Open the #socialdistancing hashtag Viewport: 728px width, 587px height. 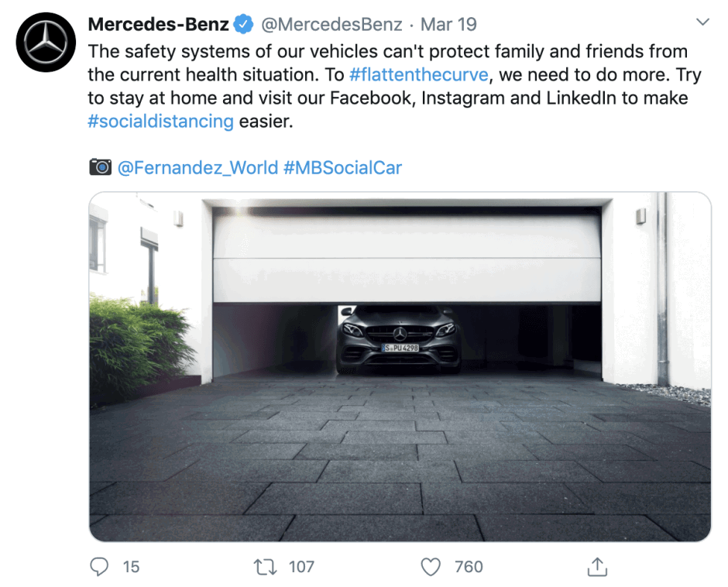coord(160,122)
